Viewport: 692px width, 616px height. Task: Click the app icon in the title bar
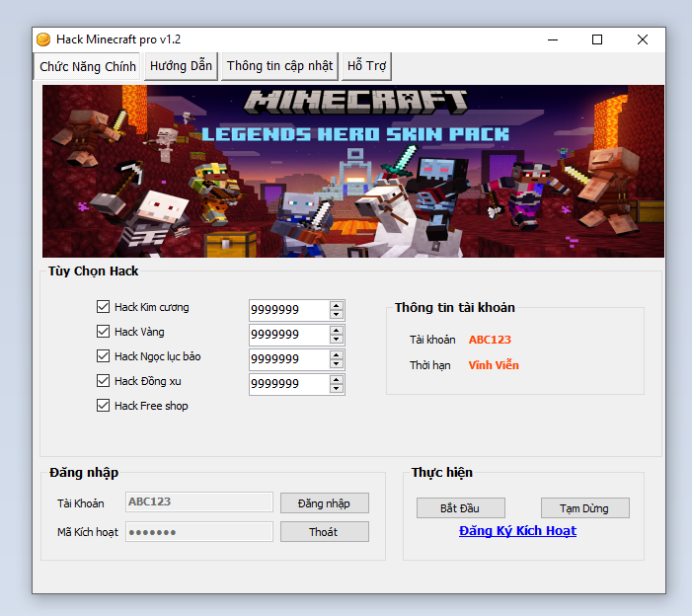click(43, 39)
